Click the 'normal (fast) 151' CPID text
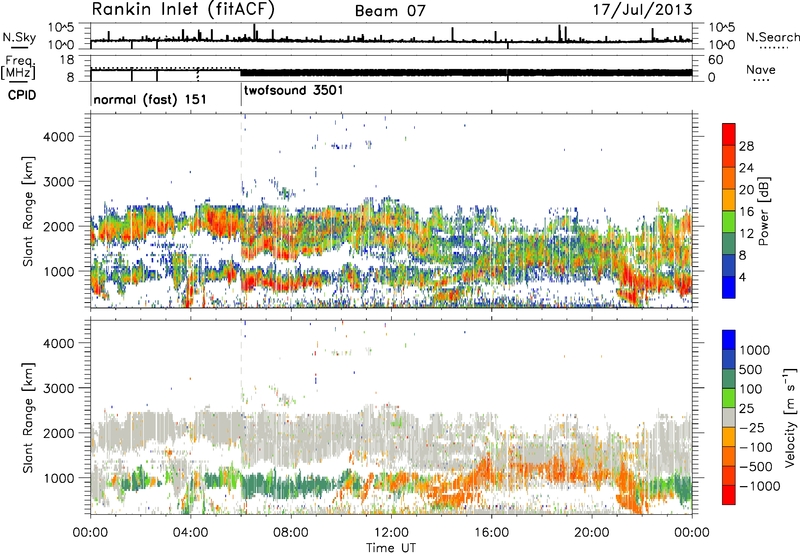The width and height of the screenshot is (800, 554). point(150,99)
